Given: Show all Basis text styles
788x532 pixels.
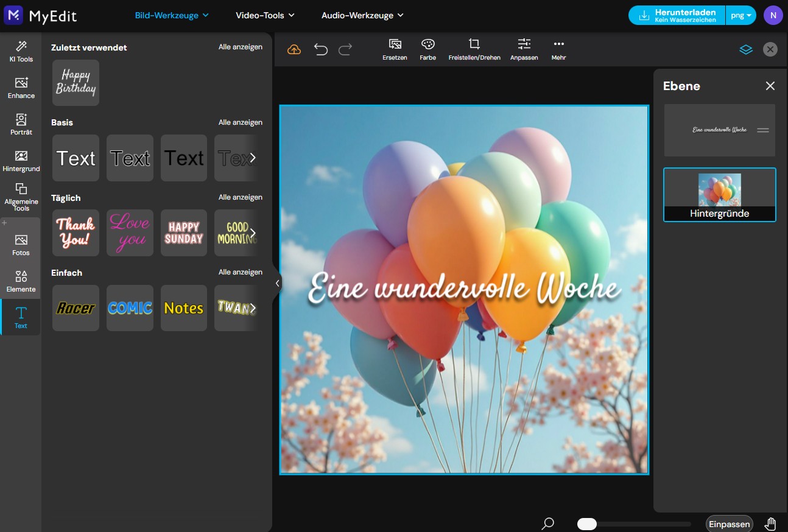Looking at the screenshot, I should (x=241, y=122).
